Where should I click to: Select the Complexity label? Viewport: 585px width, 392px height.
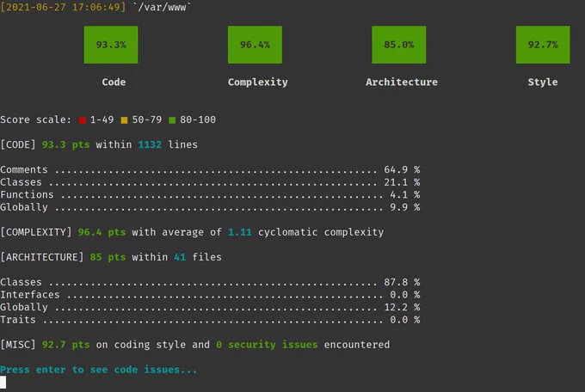click(258, 83)
